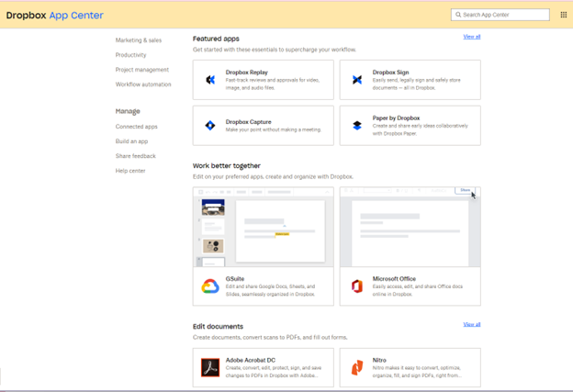This screenshot has height=392, width=573.
Task: Click the Adobe Acrobat DC icon
Action: pos(210,367)
